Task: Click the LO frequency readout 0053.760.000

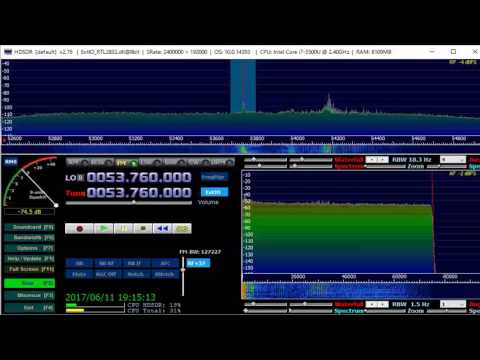Action: pyautogui.click(x=139, y=177)
